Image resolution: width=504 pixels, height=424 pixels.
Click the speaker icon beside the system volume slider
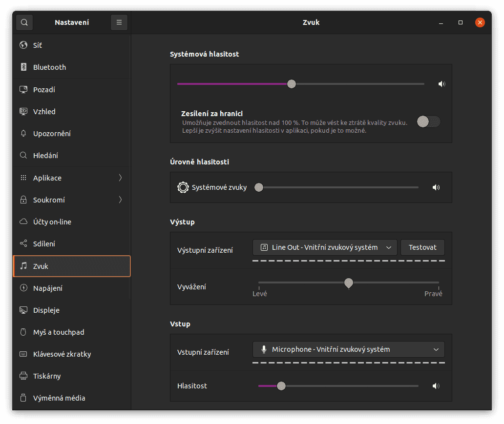[x=441, y=84]
